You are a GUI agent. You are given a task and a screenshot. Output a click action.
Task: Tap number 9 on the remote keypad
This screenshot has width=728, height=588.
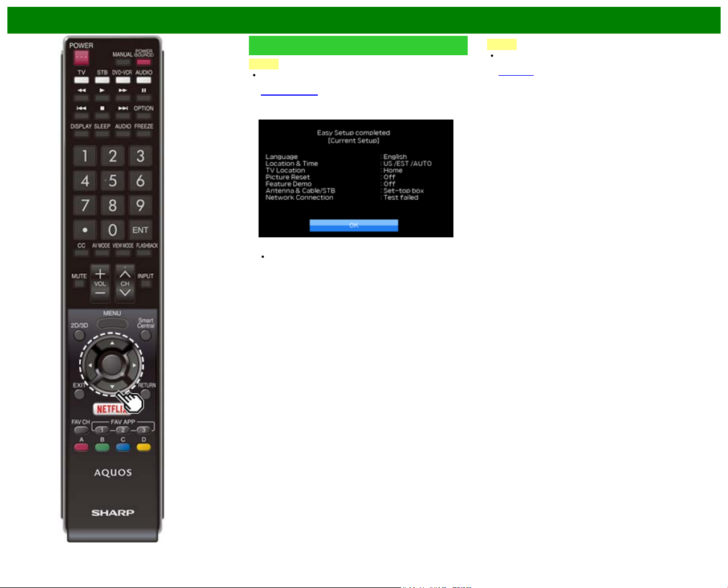tap(140, 205)
